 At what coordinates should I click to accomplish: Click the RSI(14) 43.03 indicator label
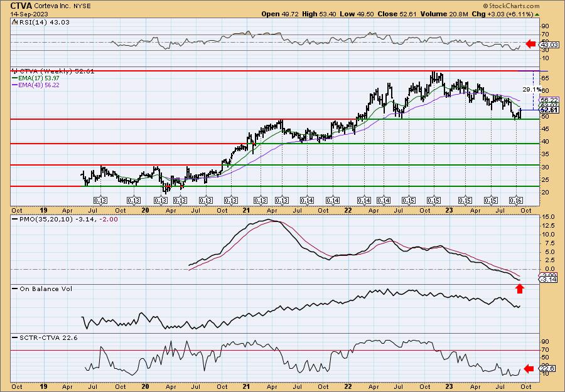click(x=43, y=22)
